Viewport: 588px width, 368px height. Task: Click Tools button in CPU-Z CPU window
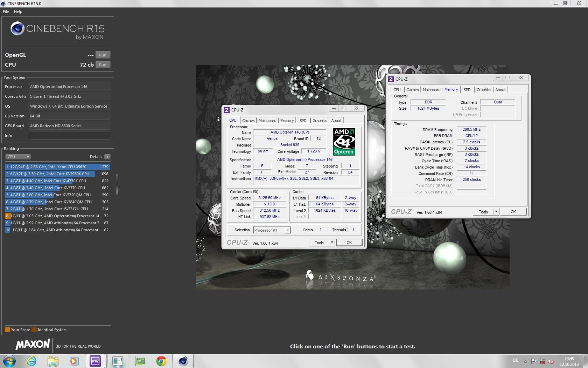click(319, 243)
